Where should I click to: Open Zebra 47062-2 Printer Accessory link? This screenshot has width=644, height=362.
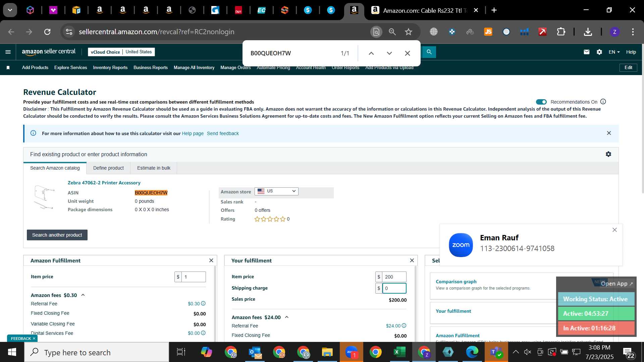point(104,183)
